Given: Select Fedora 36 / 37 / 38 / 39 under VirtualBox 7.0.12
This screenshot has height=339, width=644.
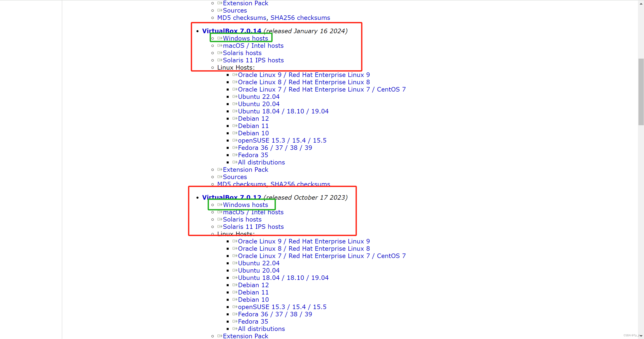Looking at the screenshot, I should [x=275, y=314].
